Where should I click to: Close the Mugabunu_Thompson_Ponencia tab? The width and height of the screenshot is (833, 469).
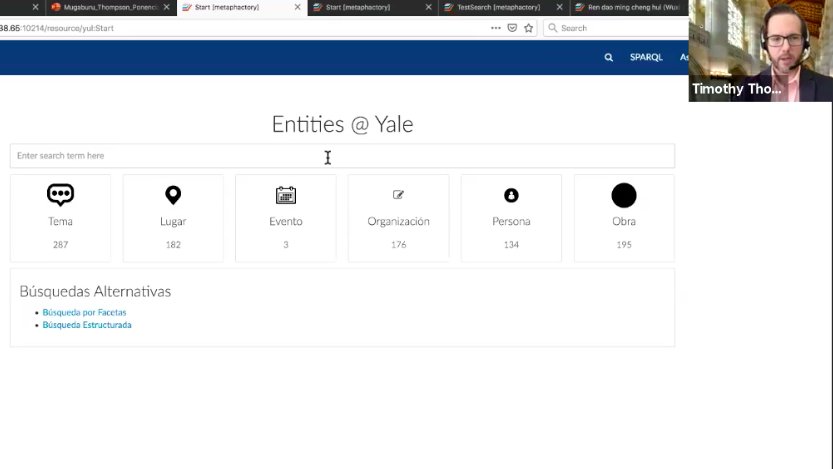click(x=167, y=7)
